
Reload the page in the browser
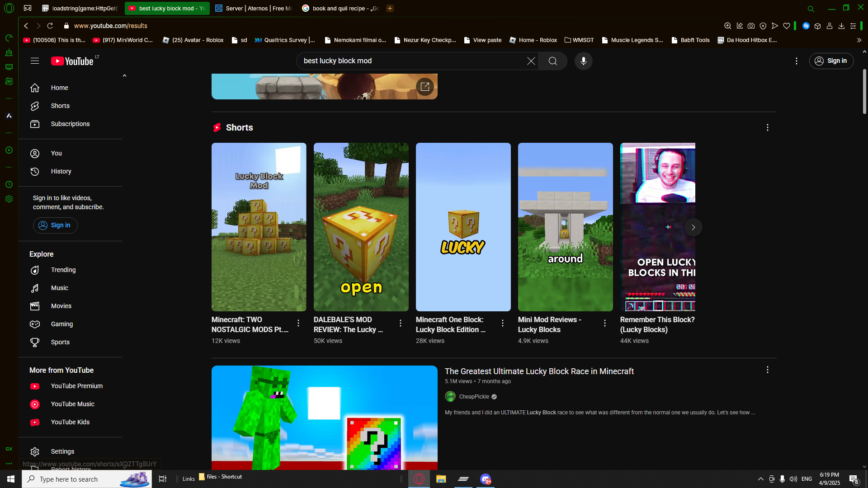50,26
